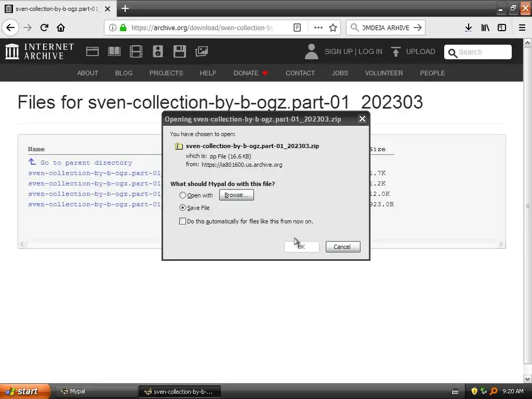Confirm the download with OK
This screenshot has height=399, width=532.
point(302,247)
